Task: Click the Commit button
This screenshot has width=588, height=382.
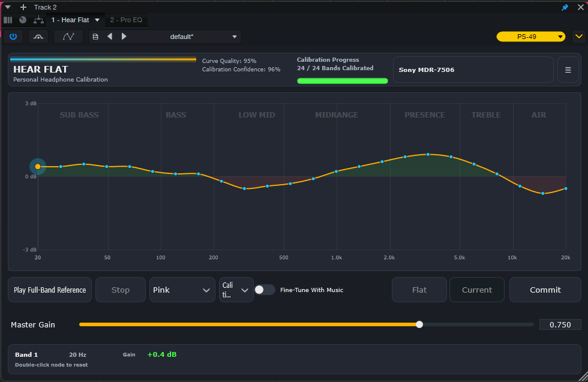Action: pyautogui.click(x=545, y=290)
